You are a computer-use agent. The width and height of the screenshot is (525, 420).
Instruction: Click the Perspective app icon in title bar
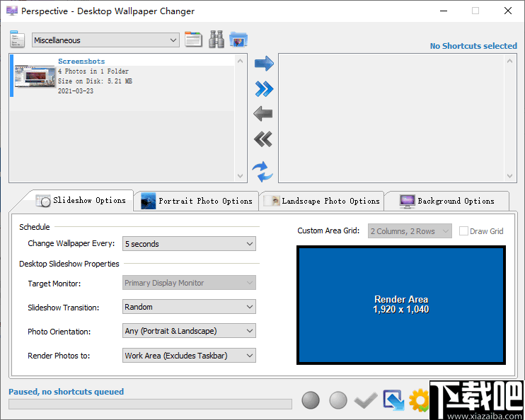click(x=12, y=11)
